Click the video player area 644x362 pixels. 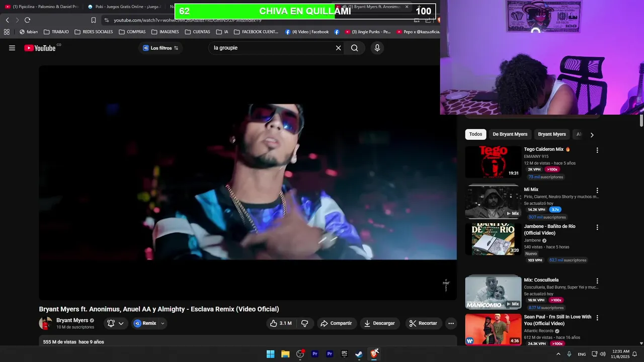tap(248, 182)
